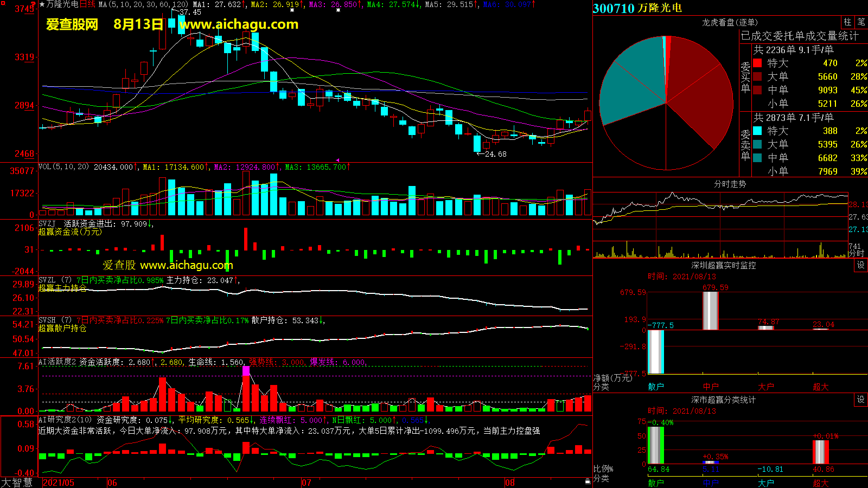Click the 300710 万隆光电 stock title
Viewport: 868px width, 488px height.
point(637,8)
